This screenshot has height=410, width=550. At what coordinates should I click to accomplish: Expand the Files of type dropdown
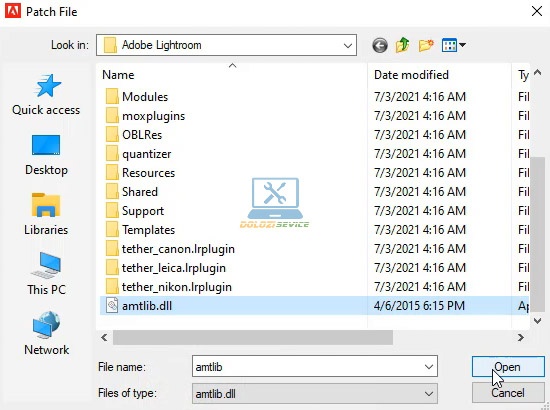(429, 394)
